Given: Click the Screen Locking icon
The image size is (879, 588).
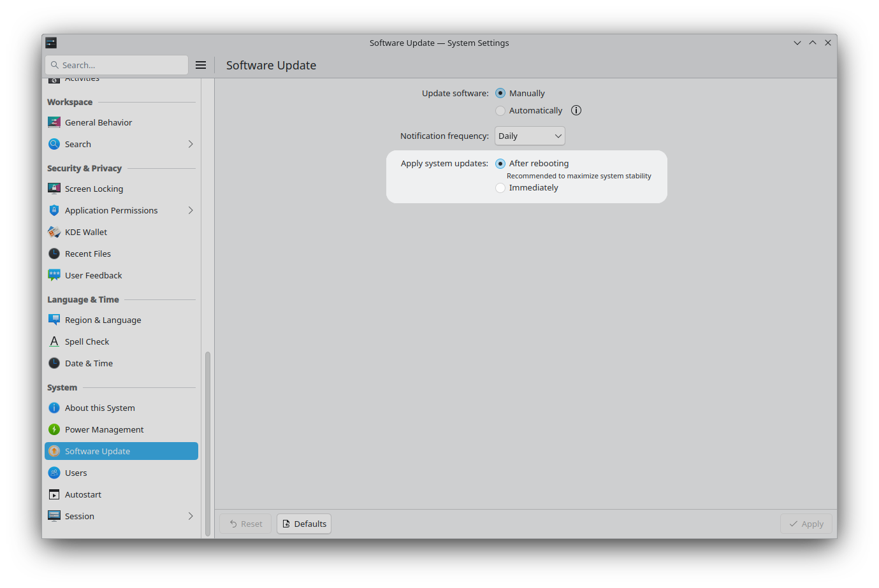Looking at the screenshot, I should click(54, 189).
